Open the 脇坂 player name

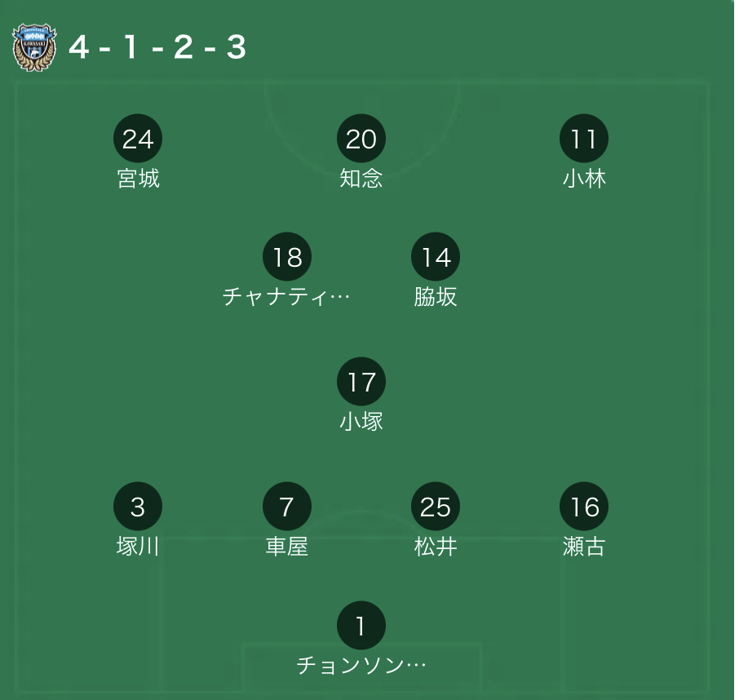pyautogui.click(x=436, y=297)
